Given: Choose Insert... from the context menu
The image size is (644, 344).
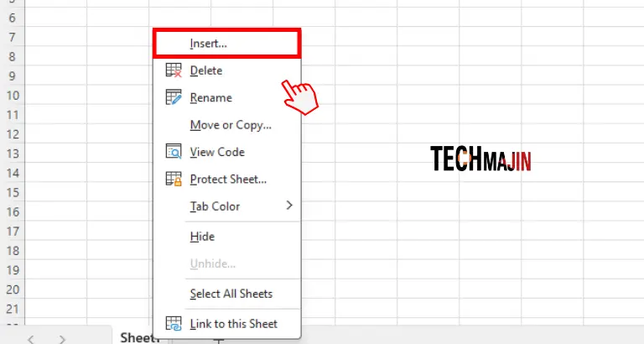Looking at the screenshot, I should pyautogui.click(x=227, y=43).
